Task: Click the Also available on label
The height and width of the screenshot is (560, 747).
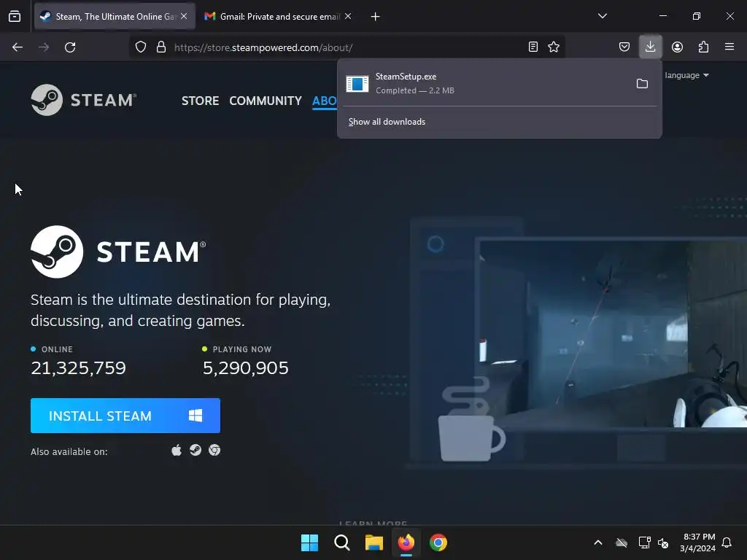Action: coord(69,451)
